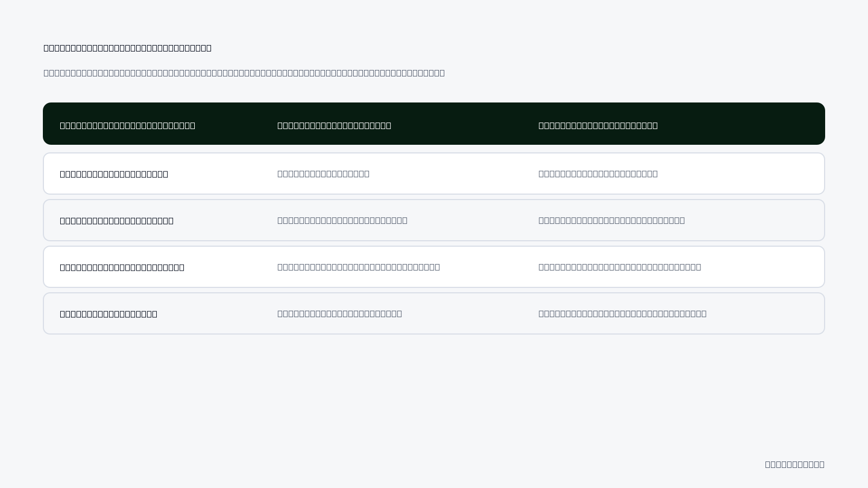Click the gray subtitle description line
868x488 pixels.
(244, 73)
